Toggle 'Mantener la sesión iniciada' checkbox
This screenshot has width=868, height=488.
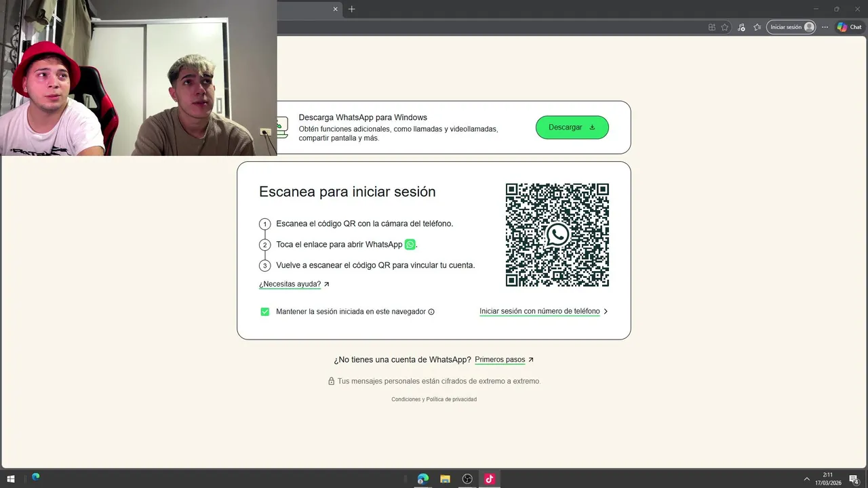pos(265,312)
